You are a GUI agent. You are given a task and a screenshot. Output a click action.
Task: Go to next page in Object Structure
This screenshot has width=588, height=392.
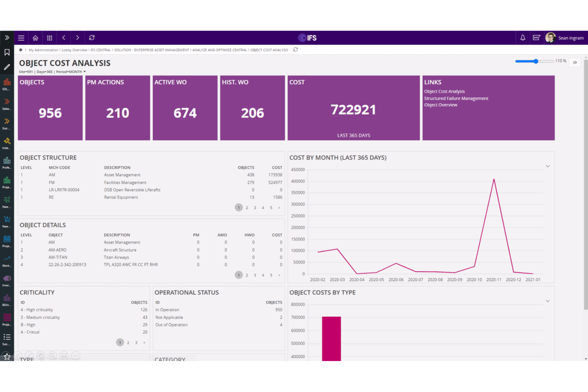[x=279, y=208]
